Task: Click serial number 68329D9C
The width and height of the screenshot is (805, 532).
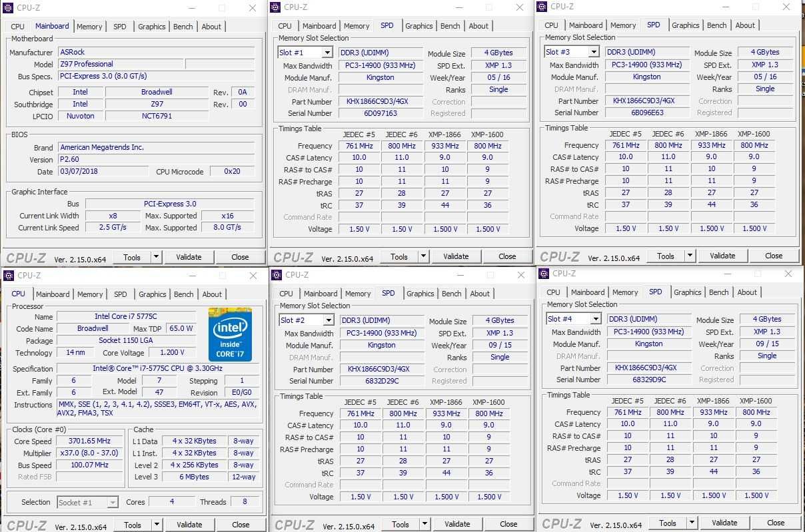Action: coord(649,380)
